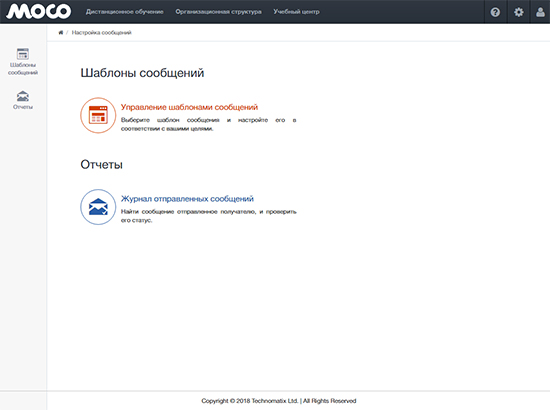Open the Журнал отправленных сообщений link
The height and width of the screenshot is (410, 550).
coord(187,199)
